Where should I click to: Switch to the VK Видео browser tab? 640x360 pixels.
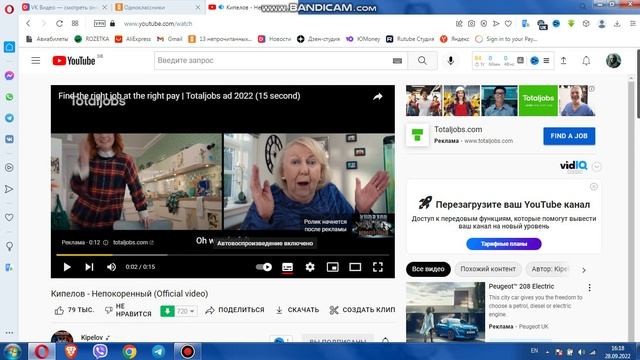pos(63,7)
